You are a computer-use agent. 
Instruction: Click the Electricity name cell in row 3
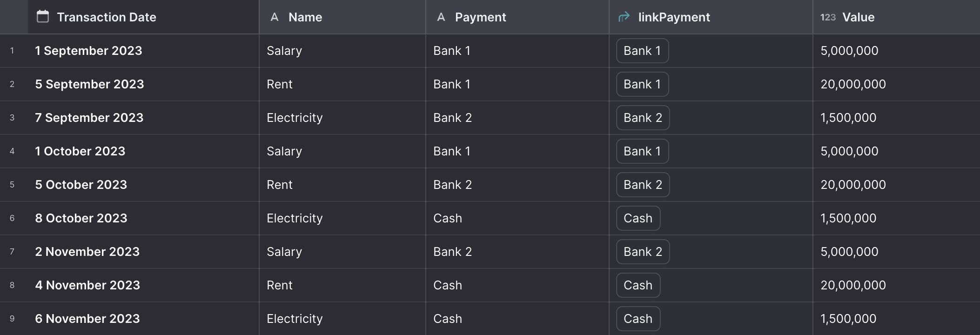(342, 118)
